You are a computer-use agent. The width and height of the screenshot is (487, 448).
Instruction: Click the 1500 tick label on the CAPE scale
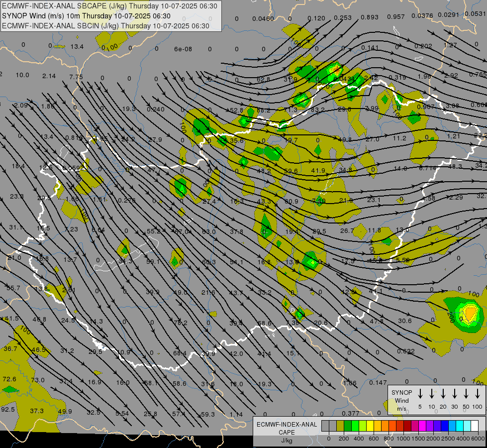pyautogui.click(x=419, y=439)
